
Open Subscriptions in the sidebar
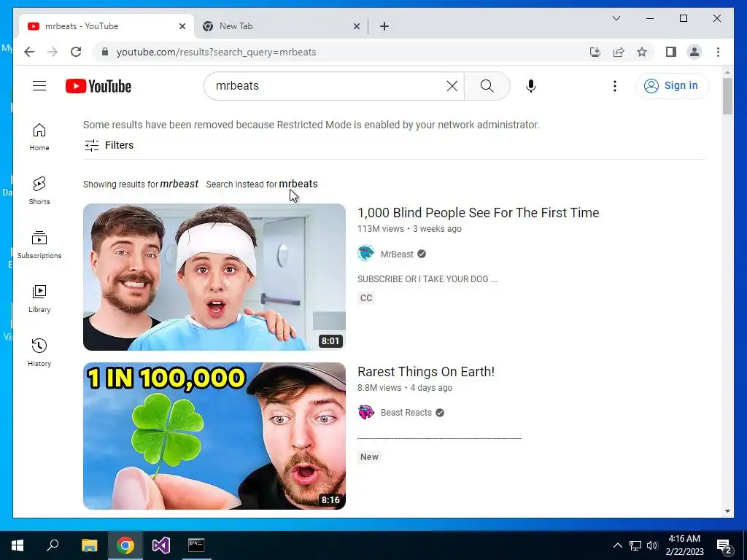point(39,245)
